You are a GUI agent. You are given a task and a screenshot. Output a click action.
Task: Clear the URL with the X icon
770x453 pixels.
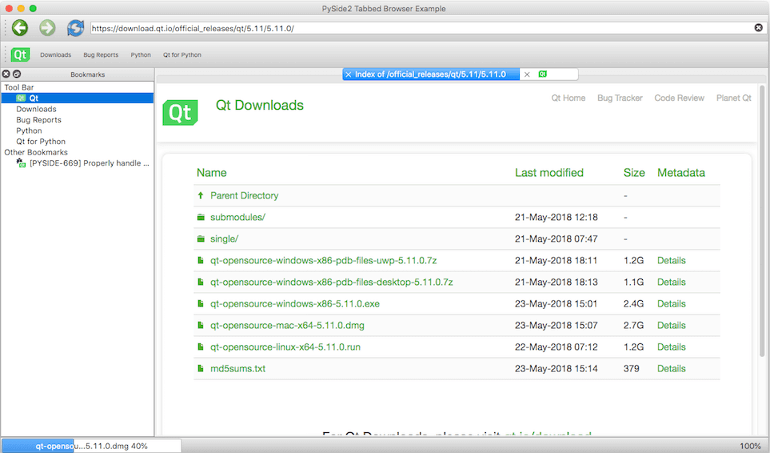pos(758,28)
